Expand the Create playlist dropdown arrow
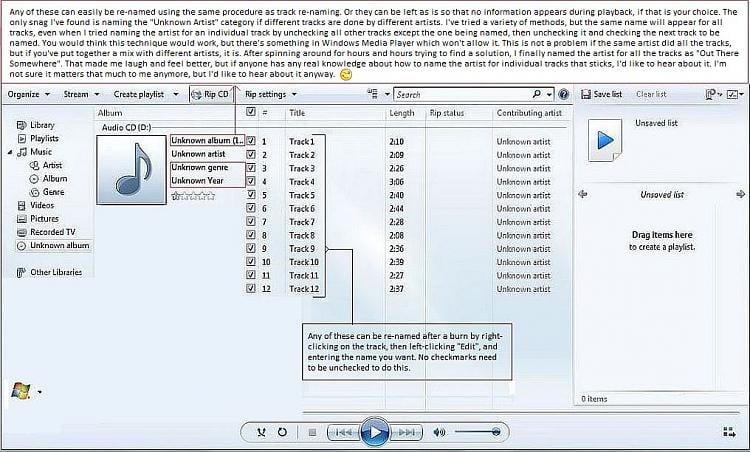The height and width of the screenshot is (452, 750). pos(176,94)
